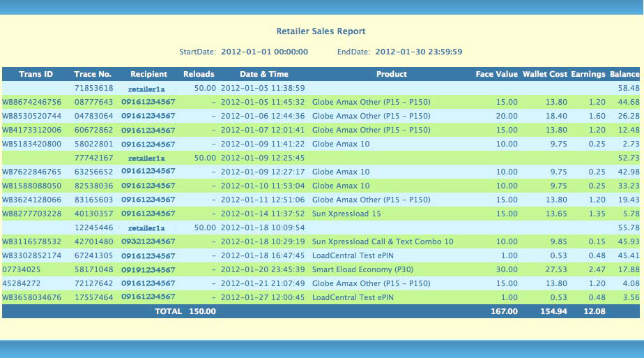Click total earnings 12.08
Image resolution: width=644 pixels, height=358 pixels.
595,311
